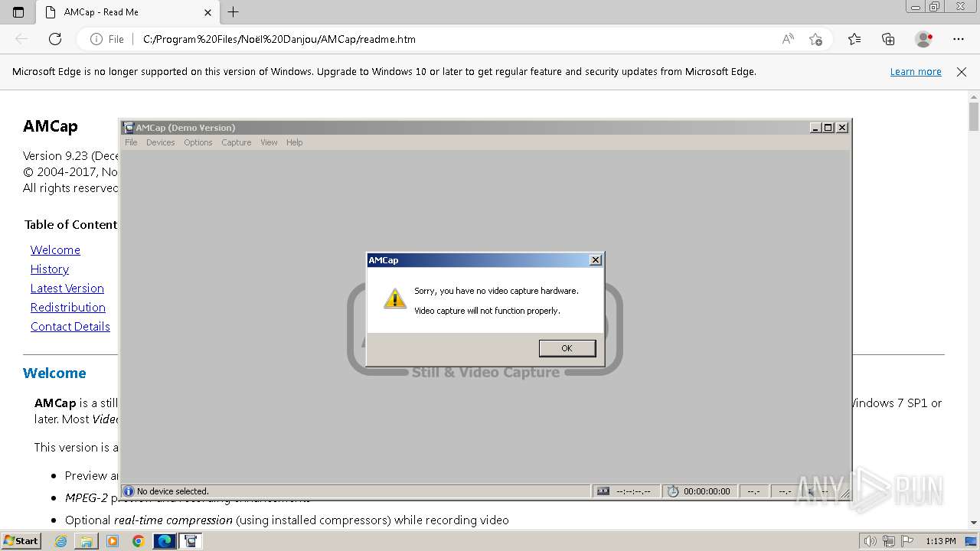
Task: Follow the Latest Version link
Action: tap(67, 289)
